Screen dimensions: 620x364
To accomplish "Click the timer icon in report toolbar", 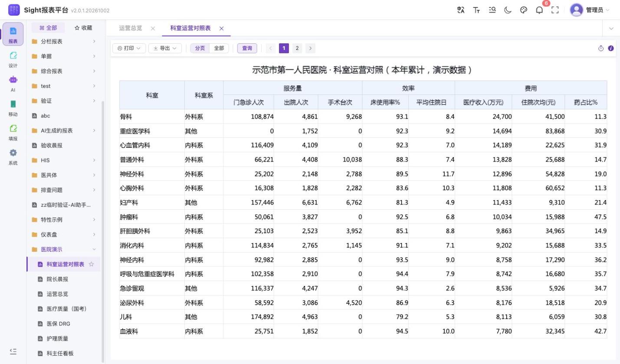I will (601, 48).
